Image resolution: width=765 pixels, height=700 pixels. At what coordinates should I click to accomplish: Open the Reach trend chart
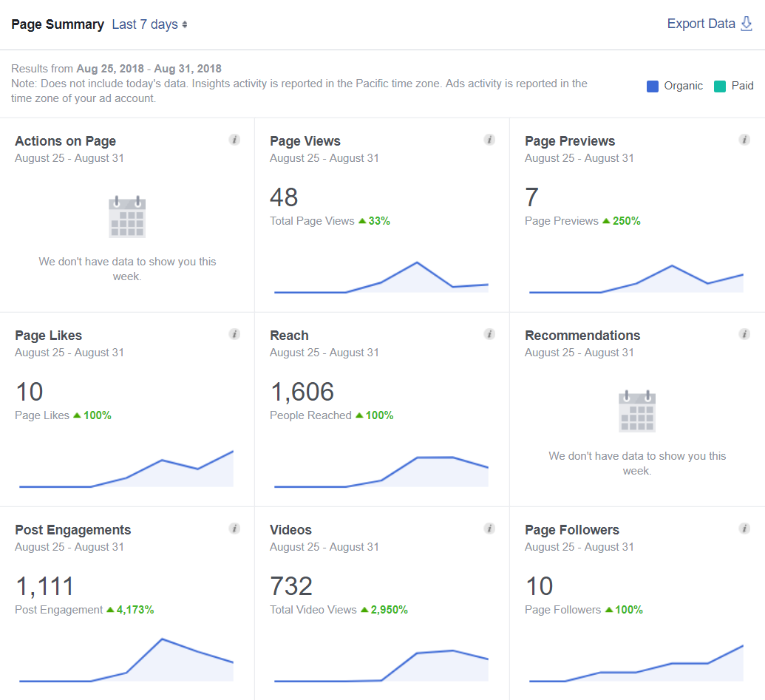tap(381, 473)
